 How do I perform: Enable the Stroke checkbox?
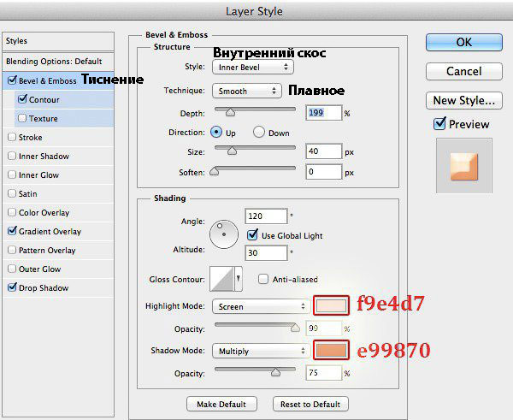click(12, 137)
